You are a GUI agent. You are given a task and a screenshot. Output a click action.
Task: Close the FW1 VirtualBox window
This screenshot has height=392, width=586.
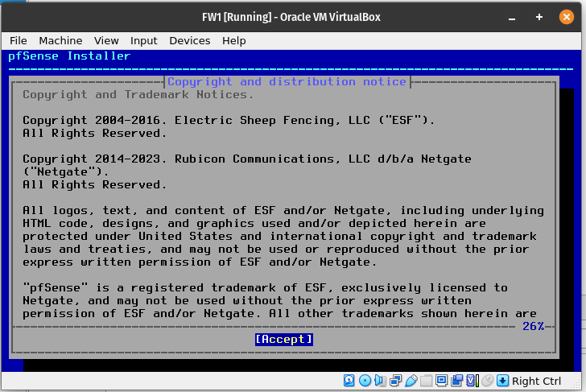coord(566,17)
